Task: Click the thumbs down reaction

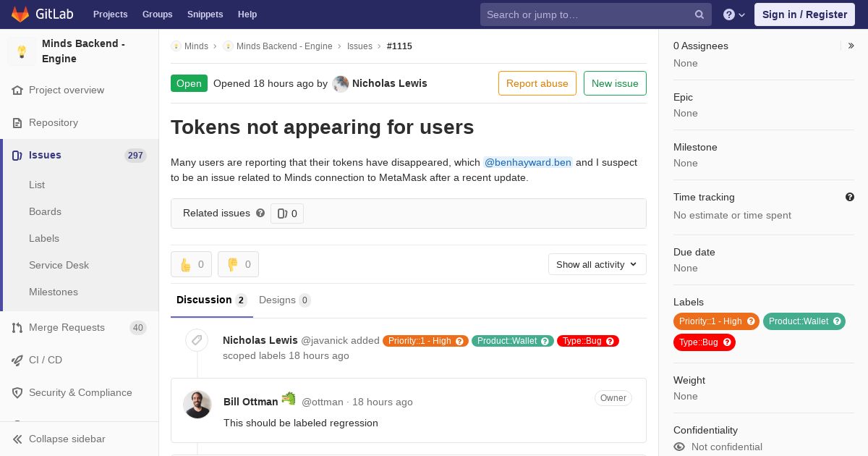Action: click(238, 264)
